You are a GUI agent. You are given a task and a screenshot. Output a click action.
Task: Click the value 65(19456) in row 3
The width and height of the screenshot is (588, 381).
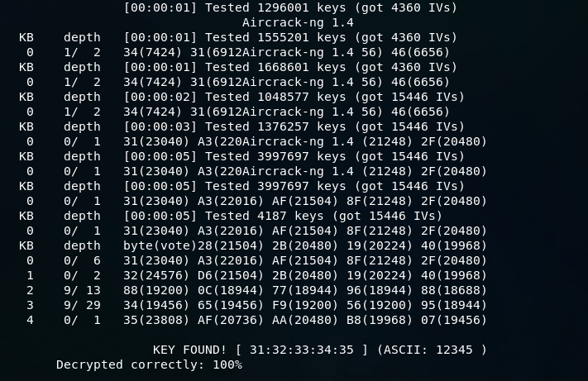click(x=231, y=305)
